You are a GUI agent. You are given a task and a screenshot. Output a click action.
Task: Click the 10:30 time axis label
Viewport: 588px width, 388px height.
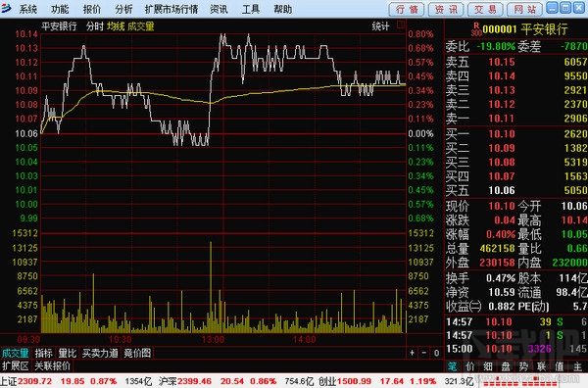pos(120,340)
